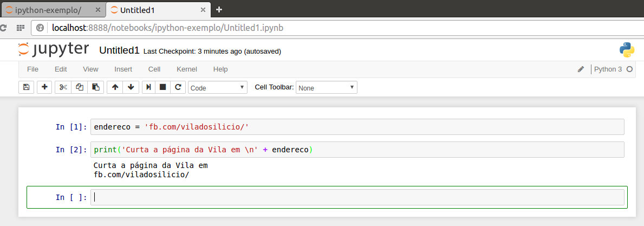Move the selected cell up with arrow
The width and height of the screenshot is (644, 226).
click(x=115, y=87)
